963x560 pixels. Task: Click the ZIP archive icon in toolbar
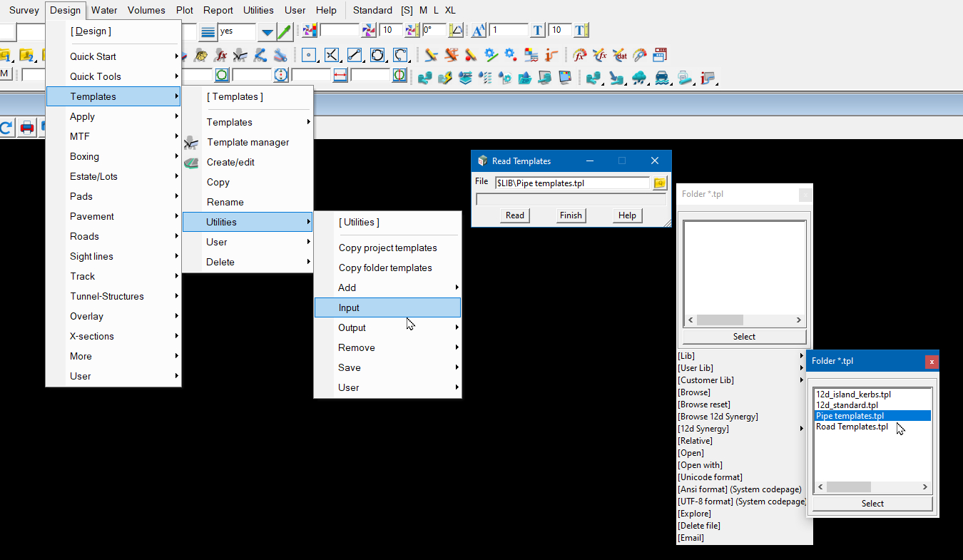tap(525, 77)
